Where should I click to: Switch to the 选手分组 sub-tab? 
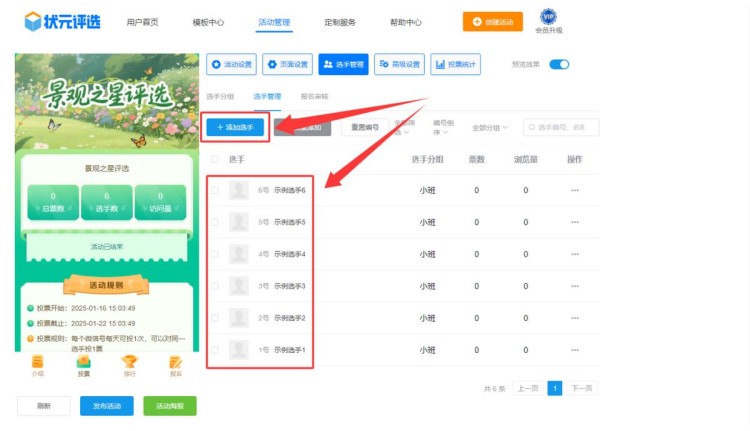coord(220,97)
